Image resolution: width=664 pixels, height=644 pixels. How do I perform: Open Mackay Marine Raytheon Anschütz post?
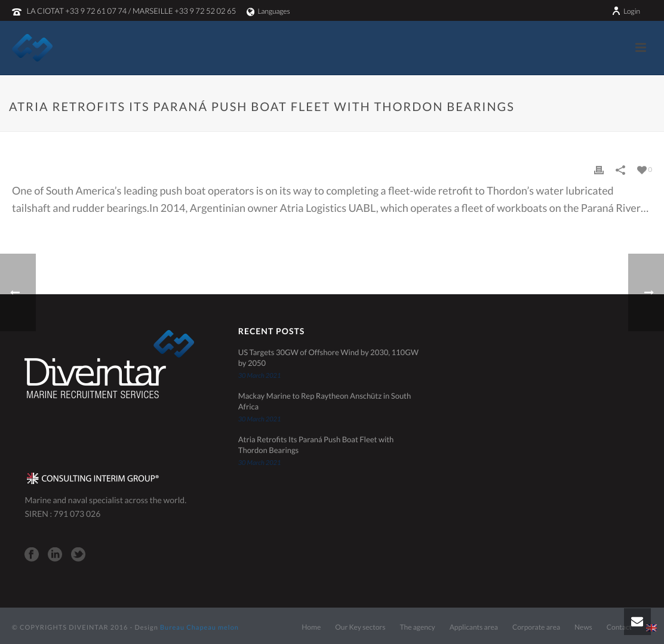click(324, 402)
